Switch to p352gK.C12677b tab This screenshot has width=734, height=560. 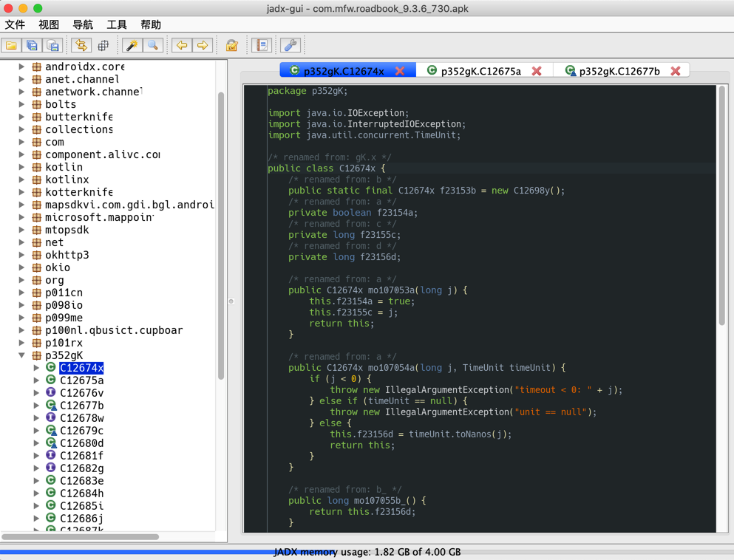click(x=619, y=71)
